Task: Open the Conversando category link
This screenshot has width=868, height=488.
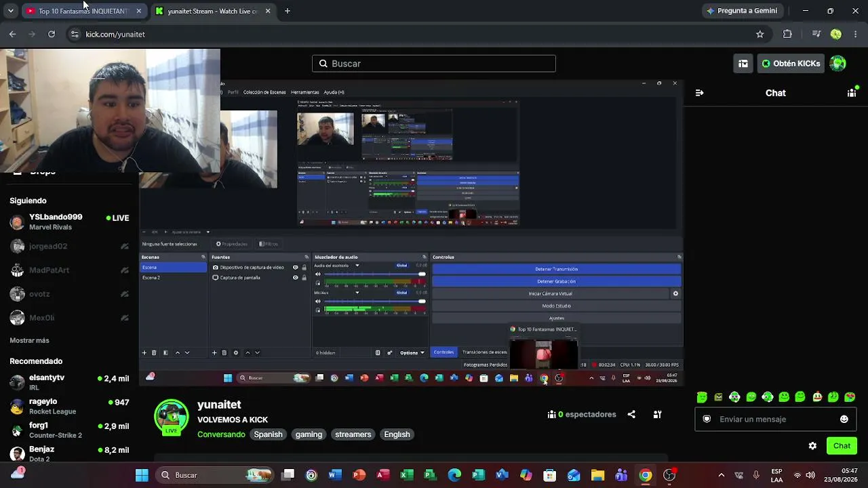Action: tap(221, 434)
